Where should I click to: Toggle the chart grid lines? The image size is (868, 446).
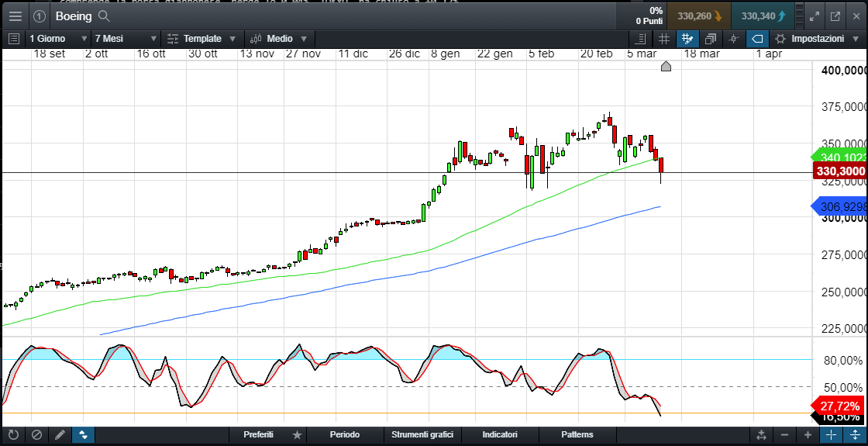tap(663, 39)
